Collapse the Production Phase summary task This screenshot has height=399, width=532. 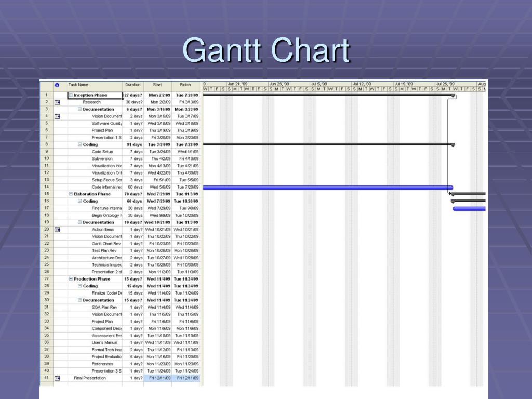coord(71,279)
